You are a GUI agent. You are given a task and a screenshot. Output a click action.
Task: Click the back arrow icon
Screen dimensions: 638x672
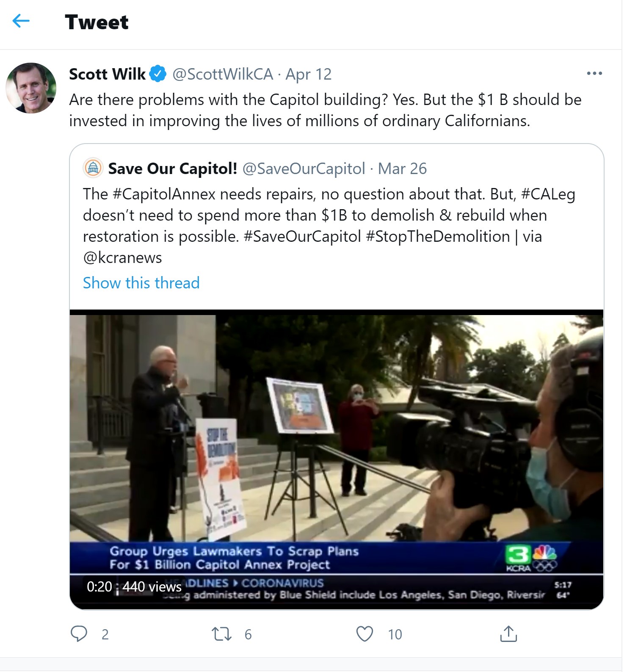[21, 21]
